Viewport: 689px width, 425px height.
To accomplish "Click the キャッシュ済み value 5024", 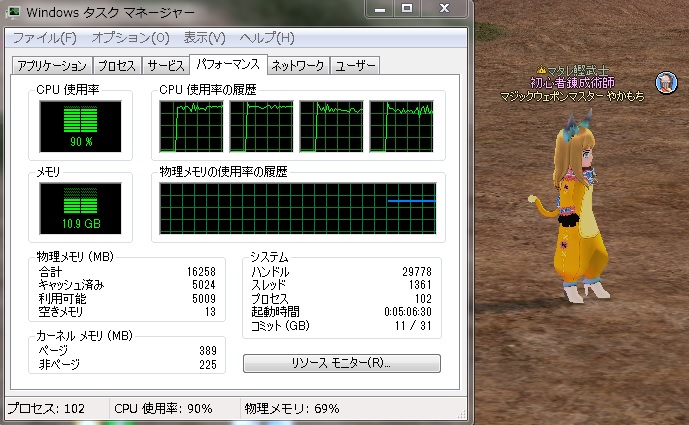I will click(x=204, y=285).
